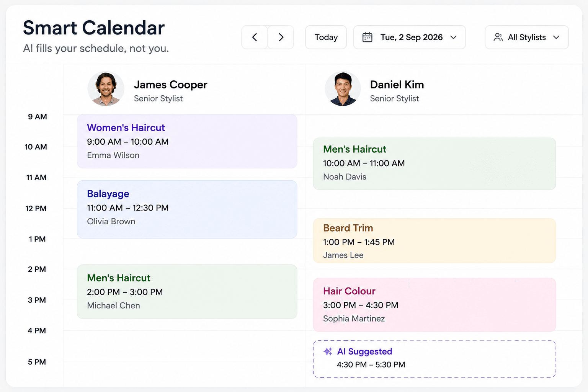Open the Women's Haircut appointment

[x=187, y=141]
